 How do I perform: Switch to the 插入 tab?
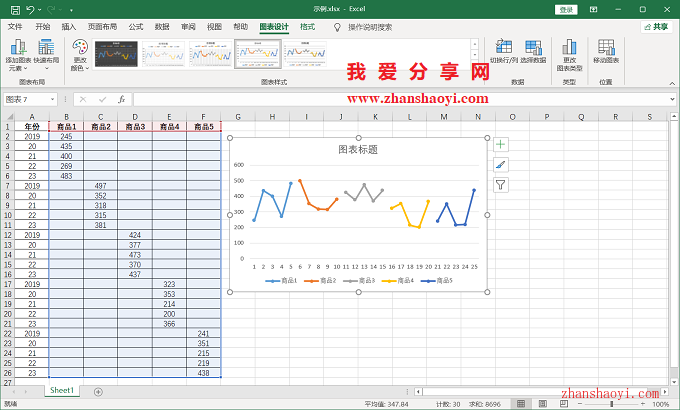[x=69, y=27]
